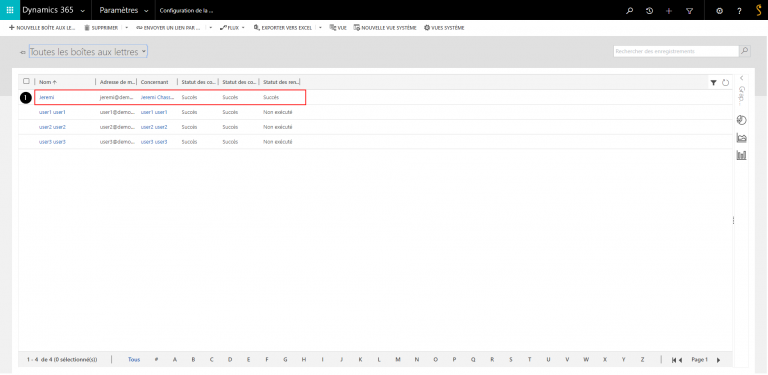
Task: Show the area chart in chart pane
Action: [x=742, y=138]
